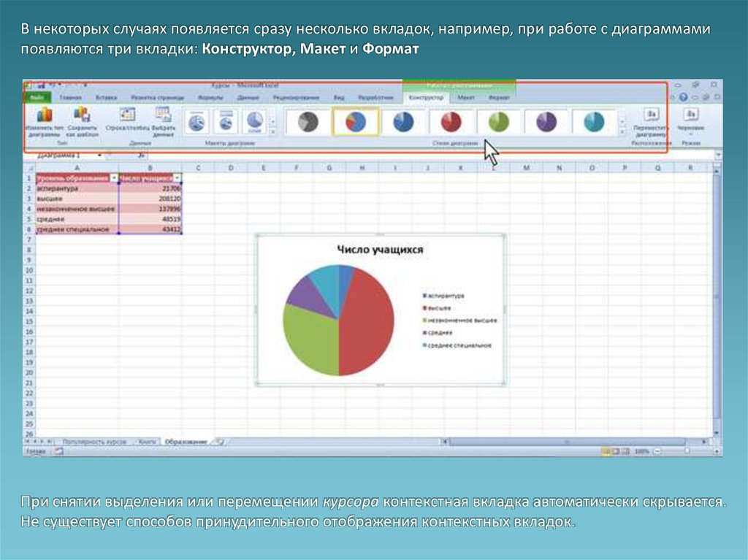748x560 pixels.
Task: Select the Макет chart tab
Action: [x=465, y=97]
